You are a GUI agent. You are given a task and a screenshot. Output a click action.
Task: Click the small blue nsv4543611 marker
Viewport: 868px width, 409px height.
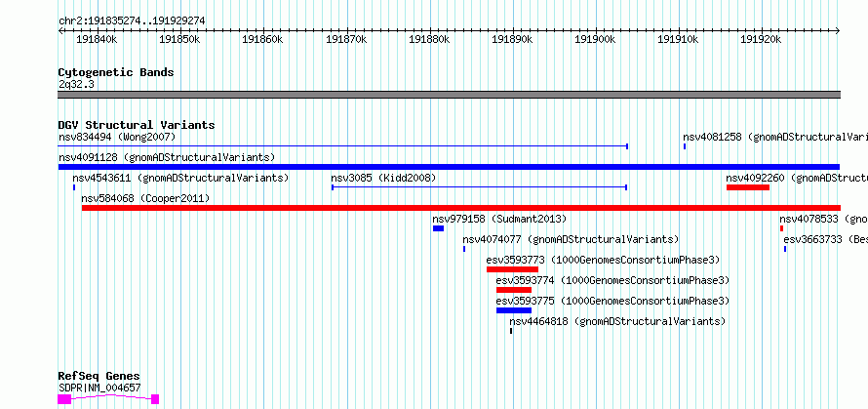(x=73, y=187)
